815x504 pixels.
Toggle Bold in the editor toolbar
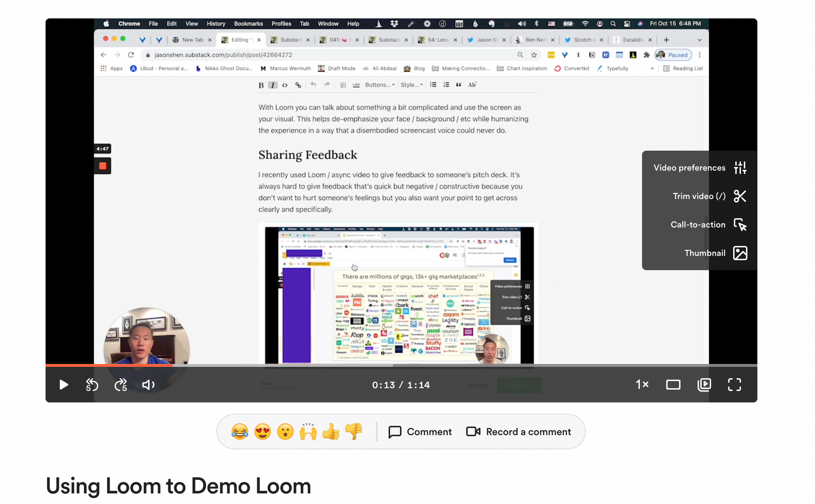261,85
